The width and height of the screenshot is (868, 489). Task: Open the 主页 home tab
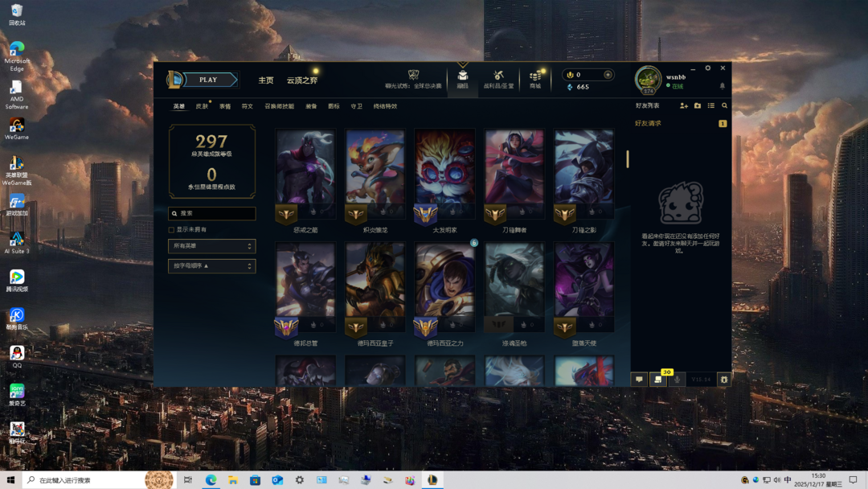(266, 80)
